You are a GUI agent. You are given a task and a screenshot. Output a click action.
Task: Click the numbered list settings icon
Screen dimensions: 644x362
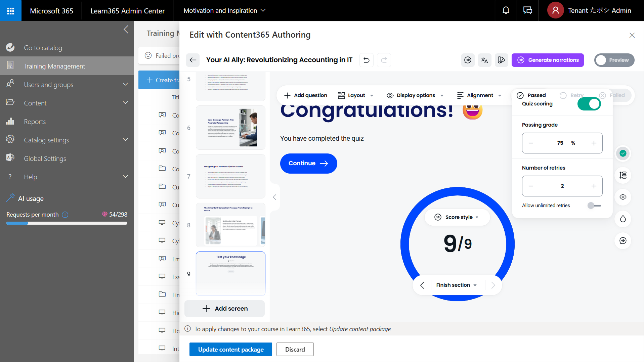(x=623, y=175)
